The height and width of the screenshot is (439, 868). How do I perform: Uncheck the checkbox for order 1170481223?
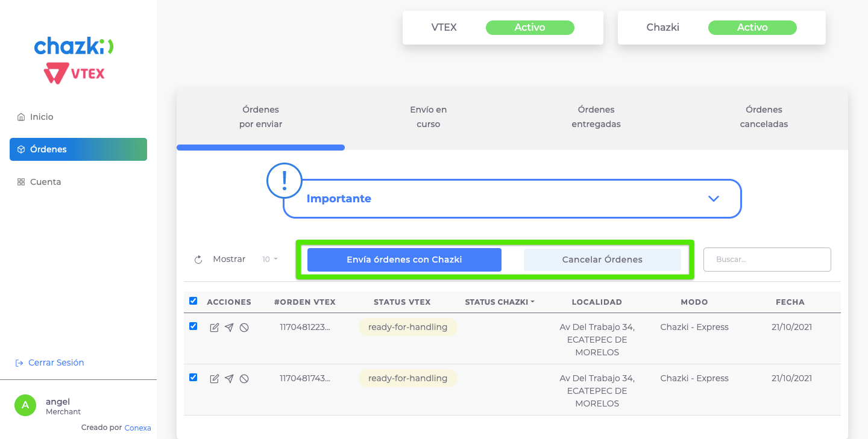(193, 326)
